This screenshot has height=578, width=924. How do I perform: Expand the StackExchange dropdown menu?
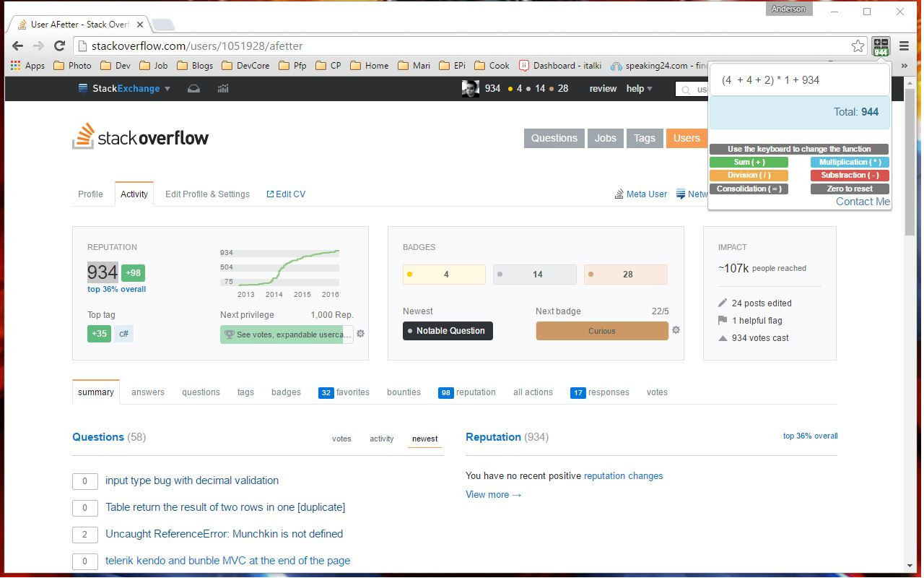[x=124, y=89]
